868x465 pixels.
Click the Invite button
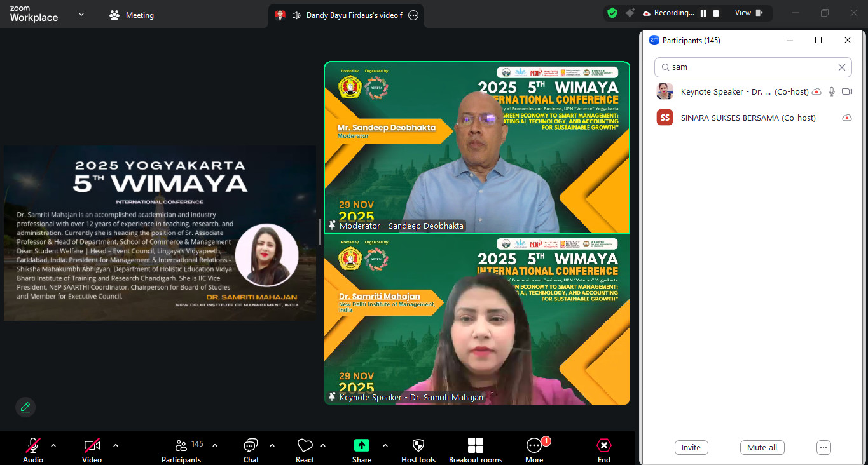[x=691, y=447]
